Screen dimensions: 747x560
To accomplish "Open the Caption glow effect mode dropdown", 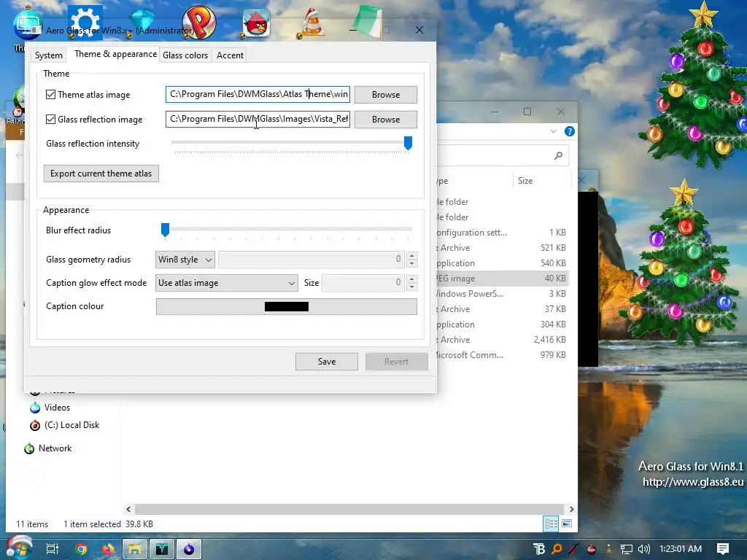I will [x=227, y=283].
